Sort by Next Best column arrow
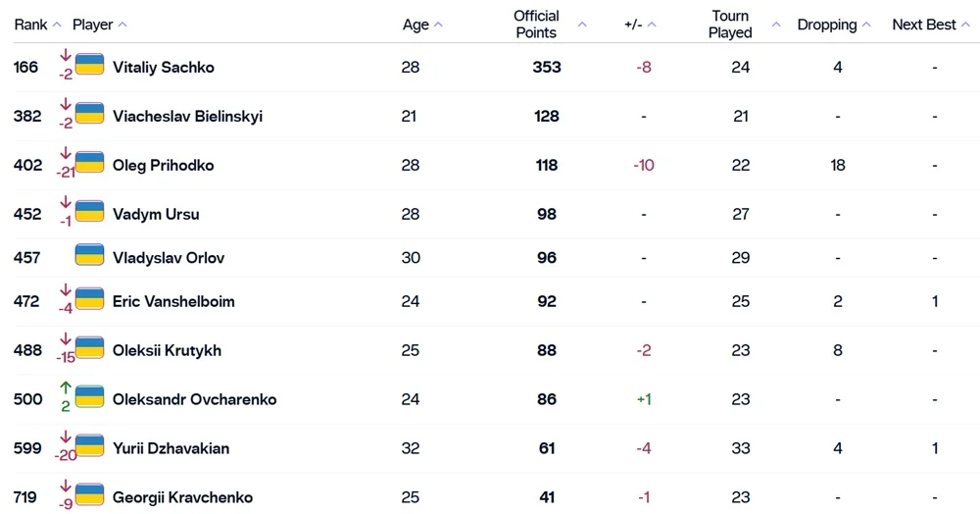The height and width of the screenshot is (514, 980). 965,25
